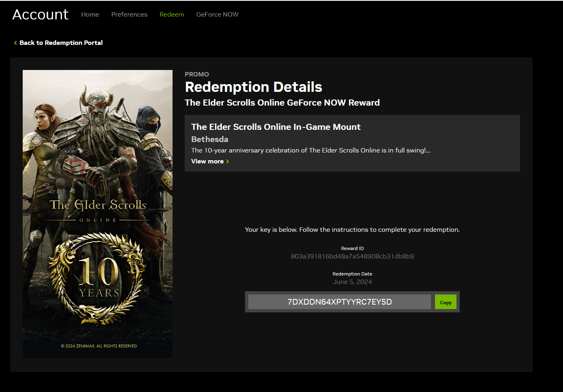This screenshot has height=392, width=563.
Task: Click the green chevron after View more
Action: pos(228,161)
